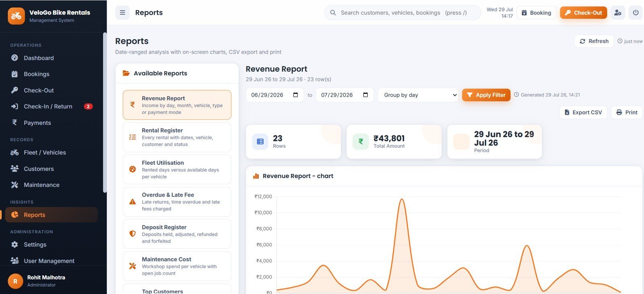
Task: Click the Fleet Utilisation gauge icon
Action: click(x=132, y=169)
